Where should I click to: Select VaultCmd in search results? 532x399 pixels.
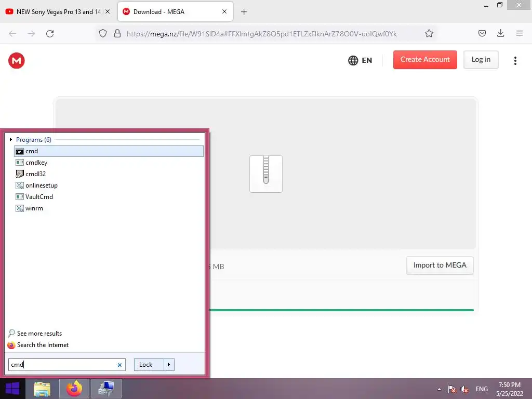pyautogui.click(x=109, y=197)
